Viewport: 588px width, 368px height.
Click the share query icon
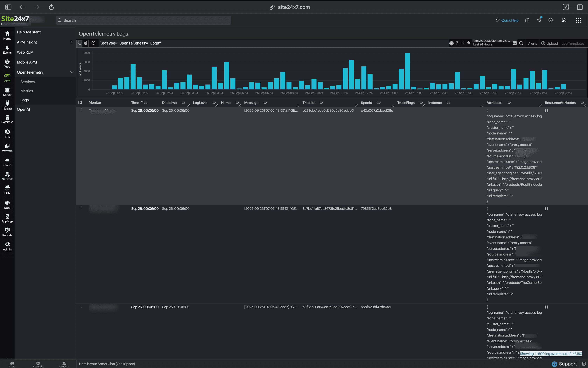pos(463,43)
